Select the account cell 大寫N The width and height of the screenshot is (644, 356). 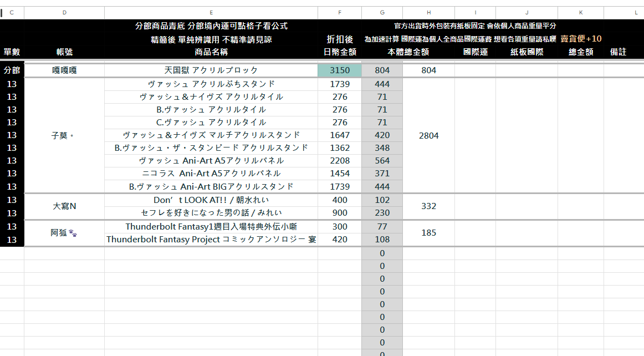click(64, 206)
